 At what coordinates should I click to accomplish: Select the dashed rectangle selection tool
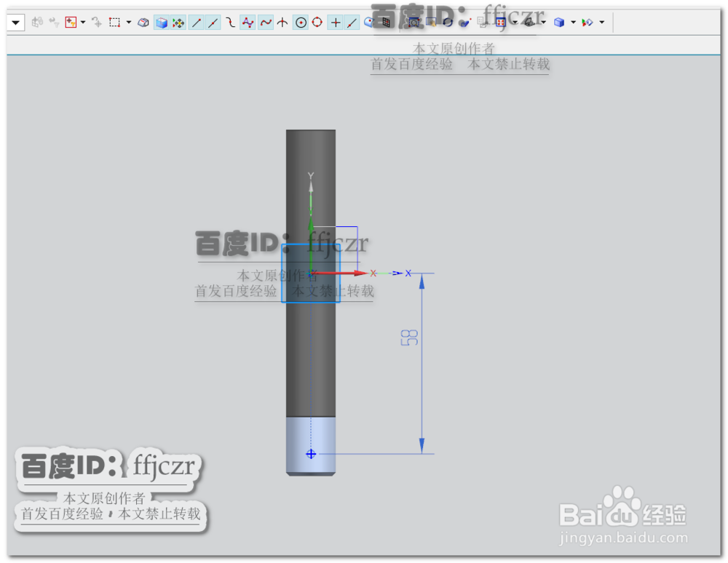114,23
